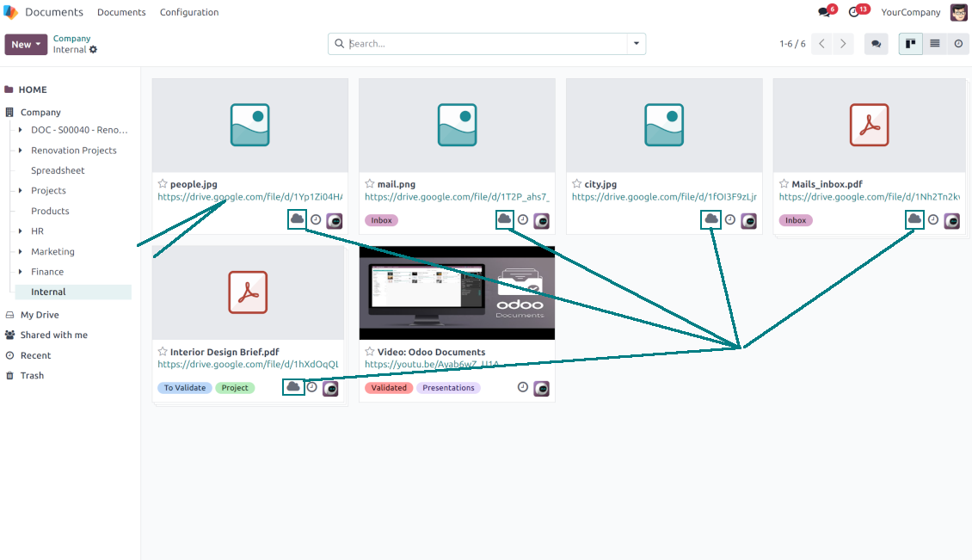The height and width of the screenshot is (560, 972).
Task: Switch to List view
Action: (x=935, y=43)
